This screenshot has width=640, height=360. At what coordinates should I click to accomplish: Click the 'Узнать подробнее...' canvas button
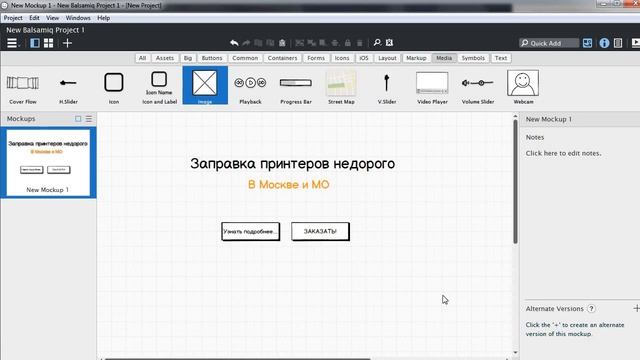coord(251,231)
